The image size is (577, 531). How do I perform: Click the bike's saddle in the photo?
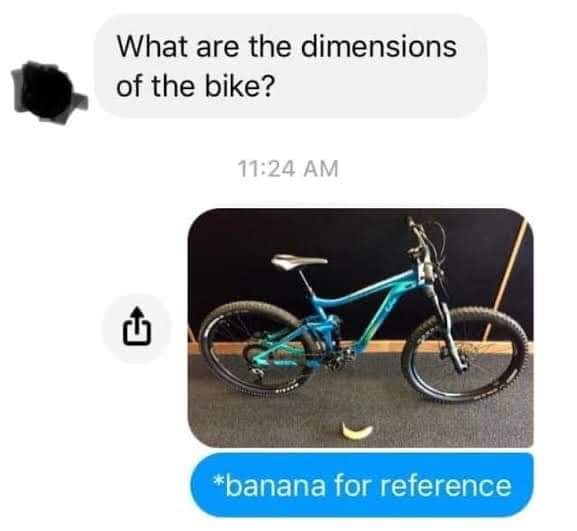tap(299, 261)
